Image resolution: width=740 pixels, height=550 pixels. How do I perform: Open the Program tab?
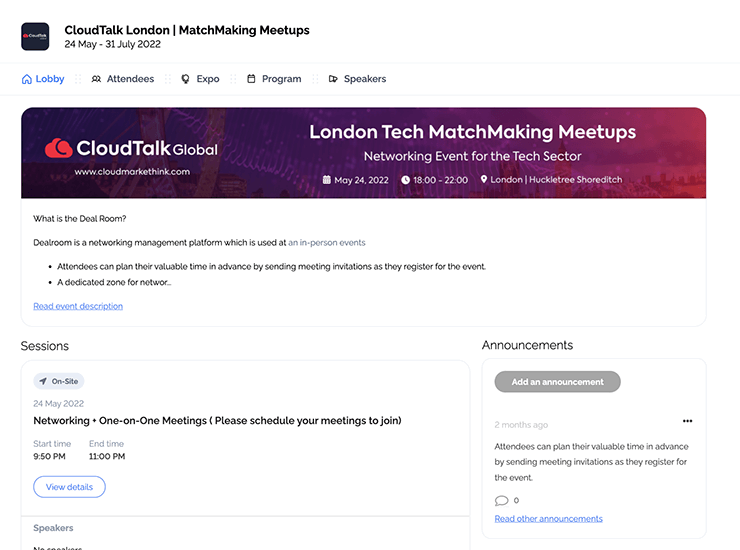(281, 79)
